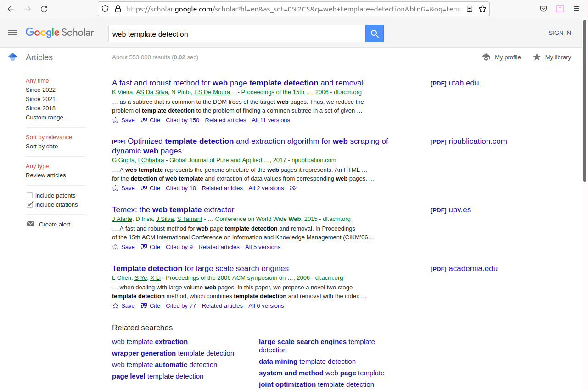Viewport: 588px width, 390px height.
Task: Select Any time filter
Action: [x=37, y=81]
